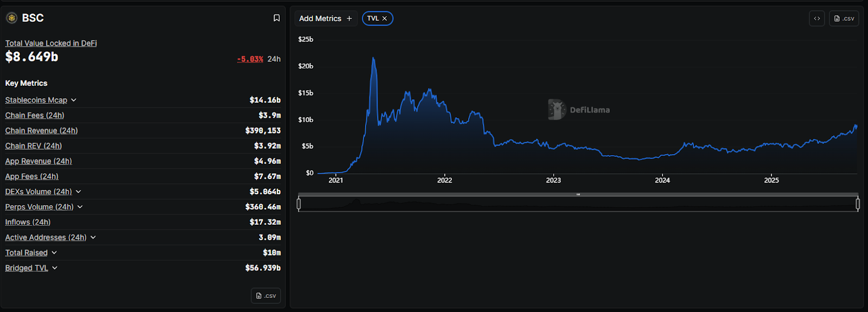The image size is (868, 312).
Task: Expand Stablecoins Mcap details
Action: tap(74, 100)
